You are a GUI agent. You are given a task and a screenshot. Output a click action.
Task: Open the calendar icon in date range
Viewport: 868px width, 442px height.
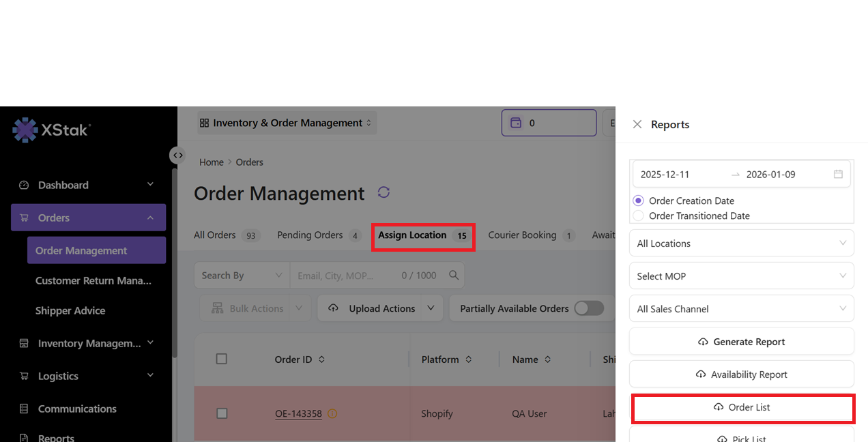(838, 175)
